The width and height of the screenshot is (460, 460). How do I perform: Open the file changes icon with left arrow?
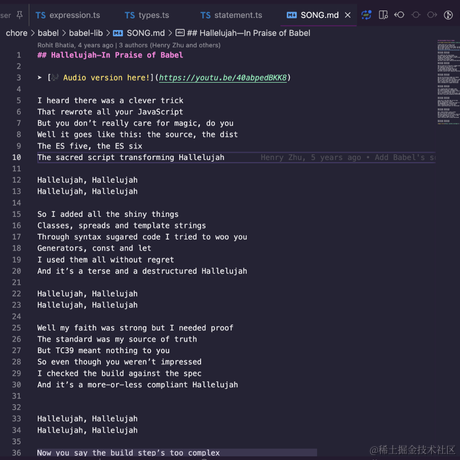(399, 15)
